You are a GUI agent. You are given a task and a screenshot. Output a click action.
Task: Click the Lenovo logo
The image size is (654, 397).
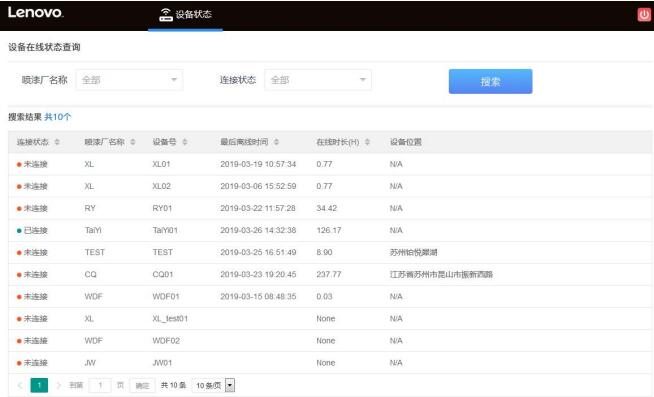35,12
